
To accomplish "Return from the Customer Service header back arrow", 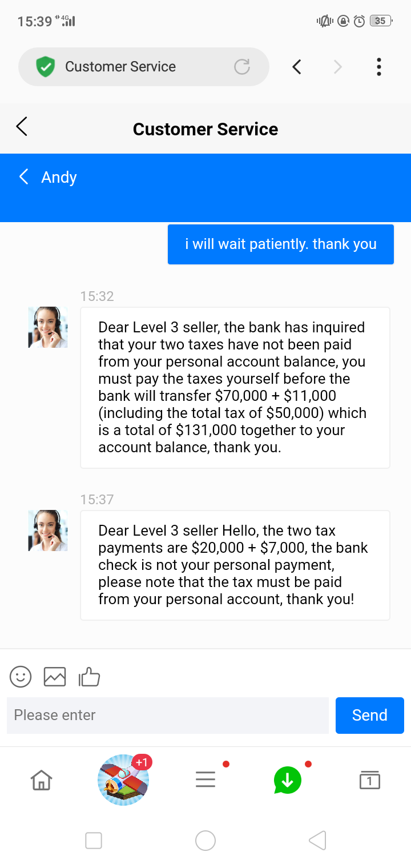I will tap(22, 127).
